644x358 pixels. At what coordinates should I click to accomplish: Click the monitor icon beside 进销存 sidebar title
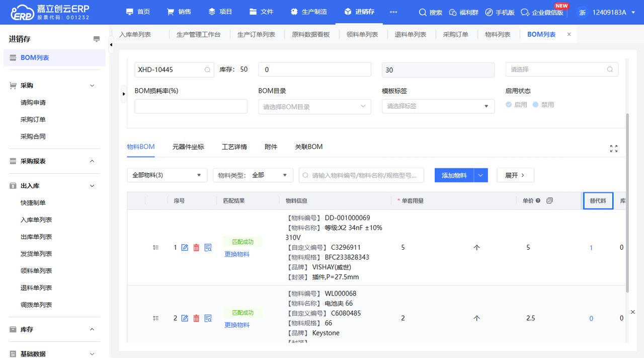[97, 39]
